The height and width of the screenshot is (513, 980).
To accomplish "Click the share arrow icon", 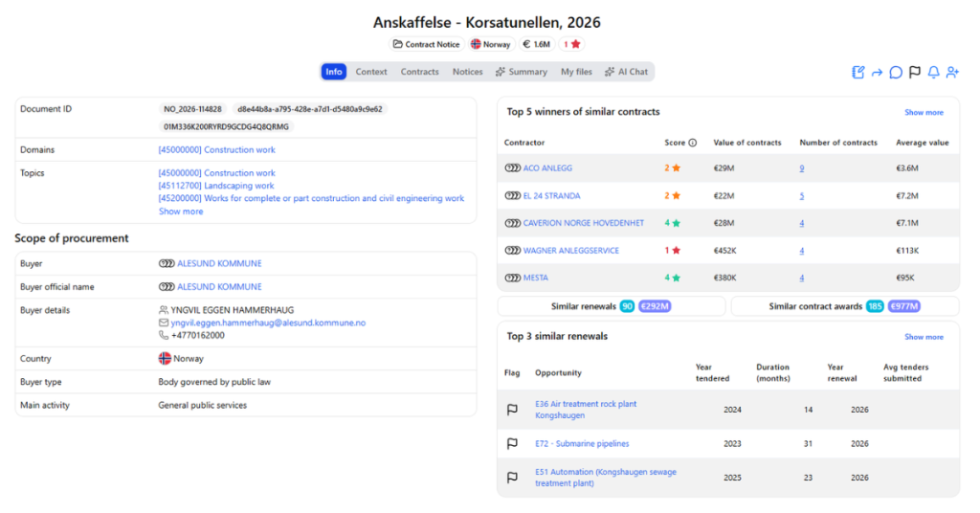I will 877,73.
